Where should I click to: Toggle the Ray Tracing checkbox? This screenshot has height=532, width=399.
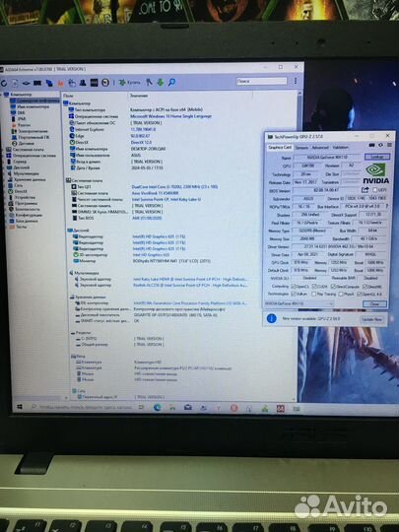(314, 294)
